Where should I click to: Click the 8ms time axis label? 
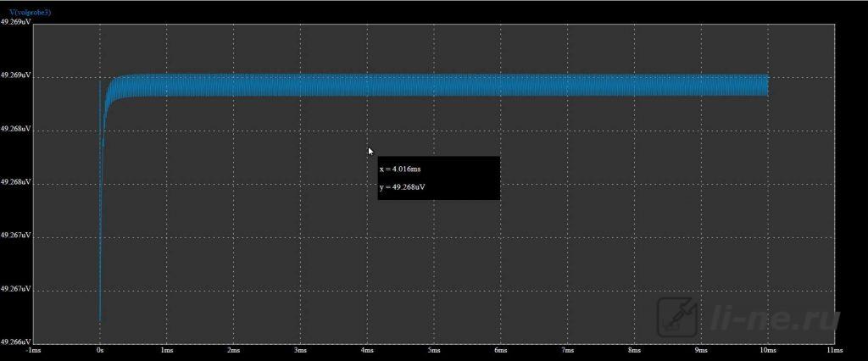coord(634,350)
